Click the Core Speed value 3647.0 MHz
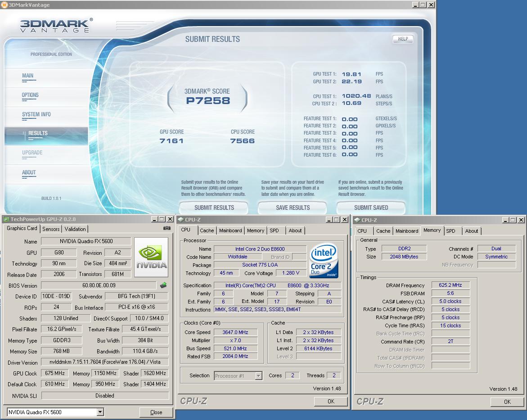527x420 pixels. coord(235,332)
